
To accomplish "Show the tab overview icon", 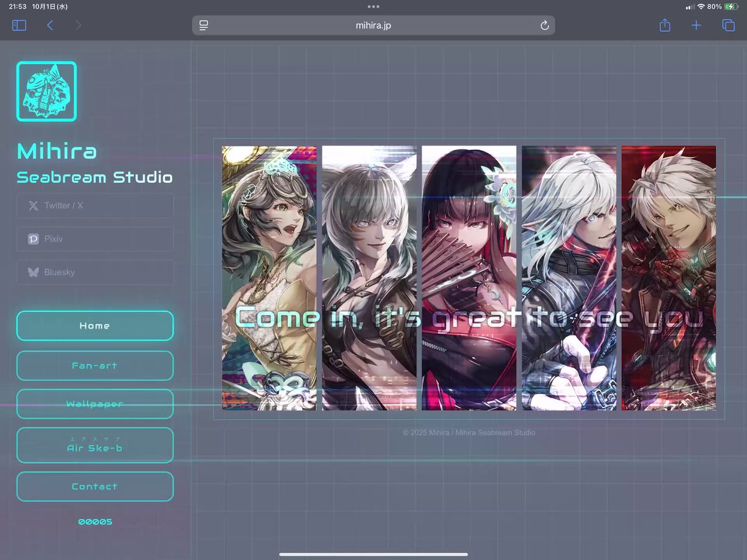I will 728,26.
